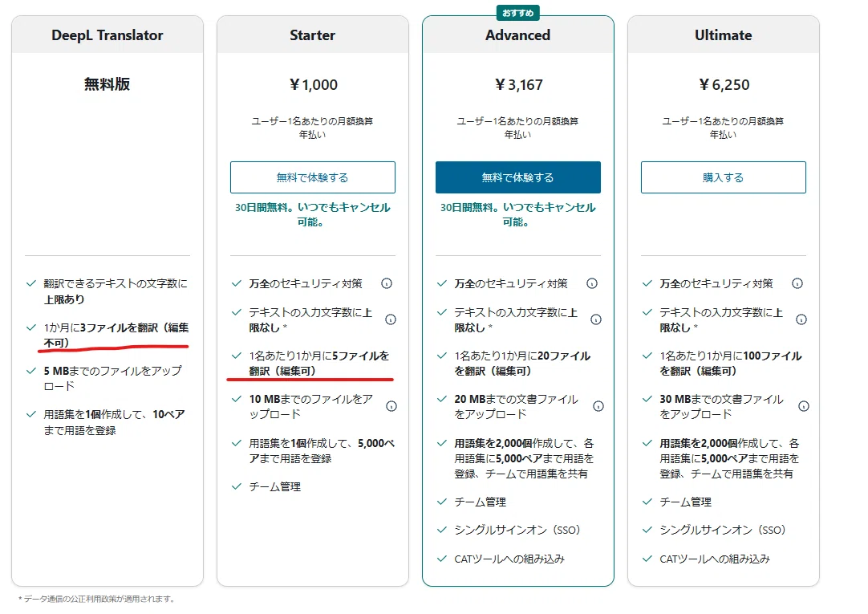868x614 pixels.
Task: Click Advanced's 30日間無料 cancellation note
Action: [x=518, y=214]
